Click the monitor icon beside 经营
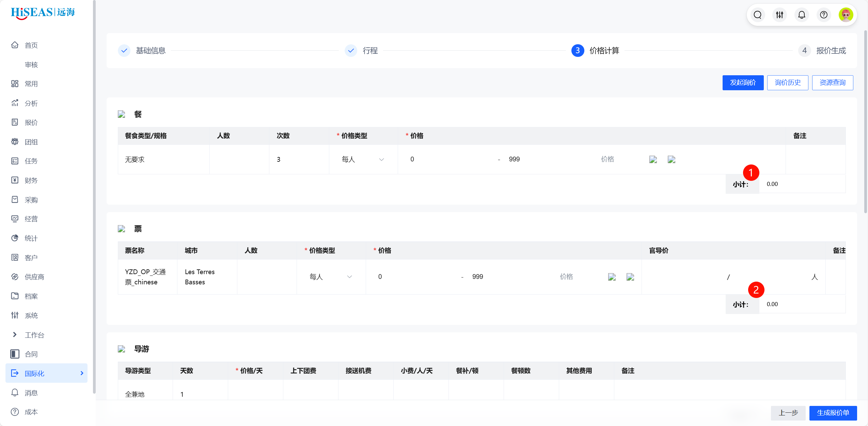Screen dimensions: 868x426 click(x=15, y=219)
